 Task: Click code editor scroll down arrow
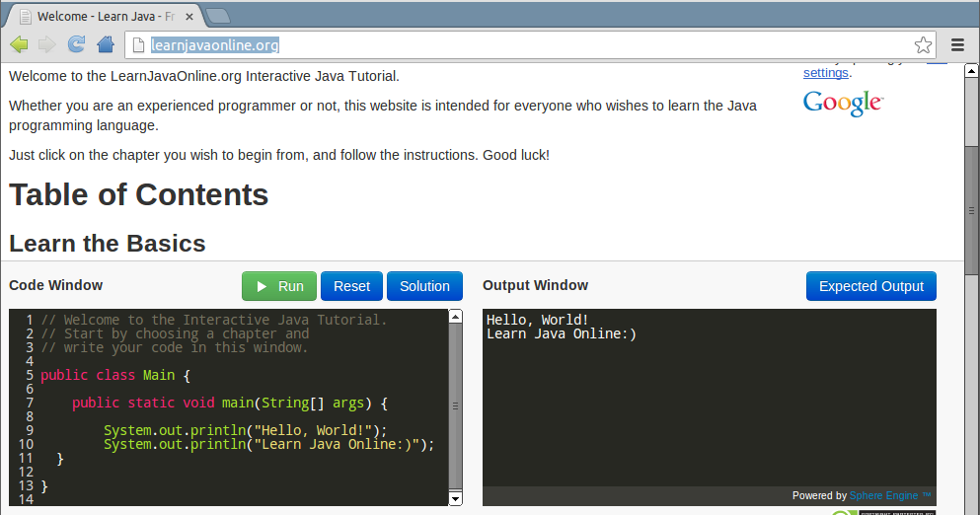click(x=456, y=499)
